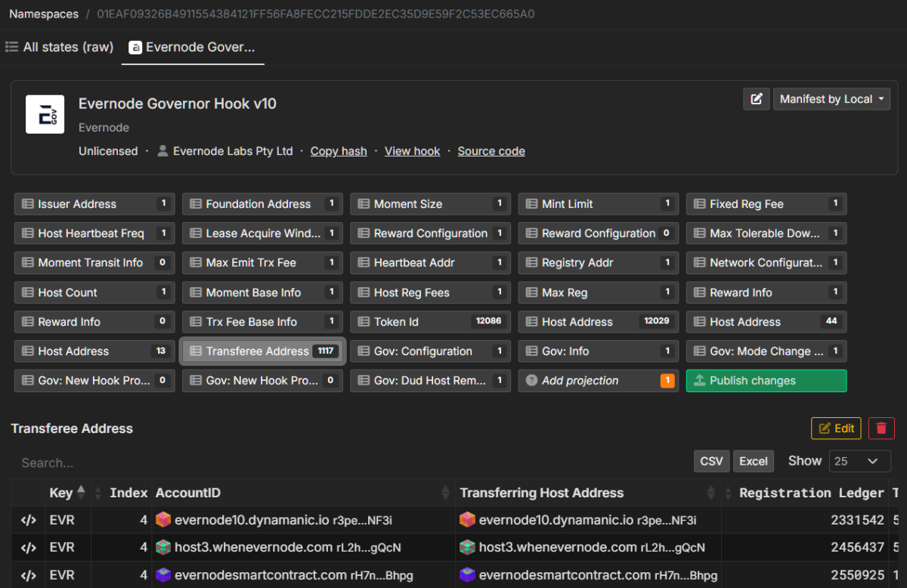
Task: Click the Source code link
Action: [x=491, y=150]
